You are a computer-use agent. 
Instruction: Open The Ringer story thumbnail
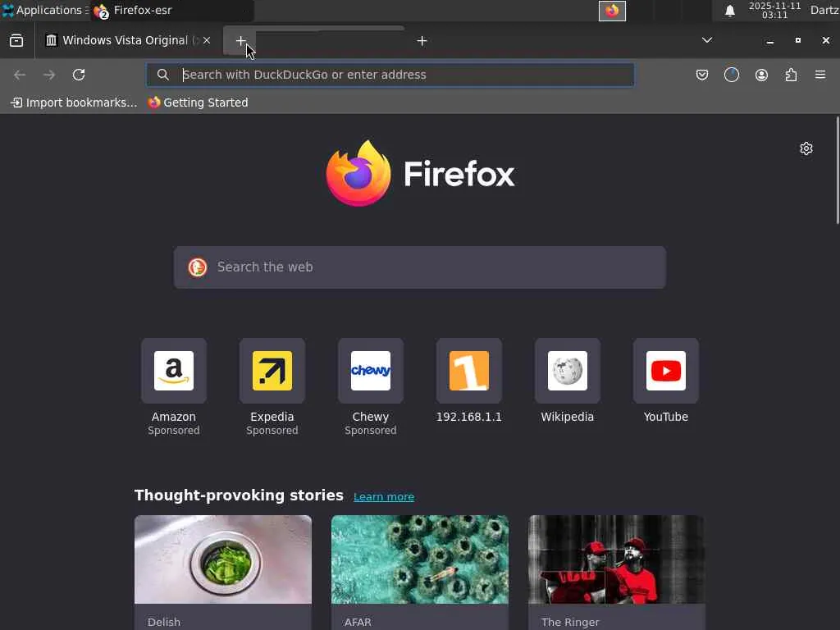[616, 559]
